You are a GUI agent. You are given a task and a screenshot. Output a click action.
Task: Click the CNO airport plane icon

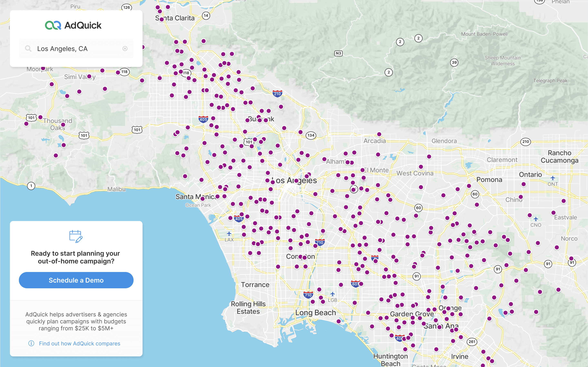536,219
